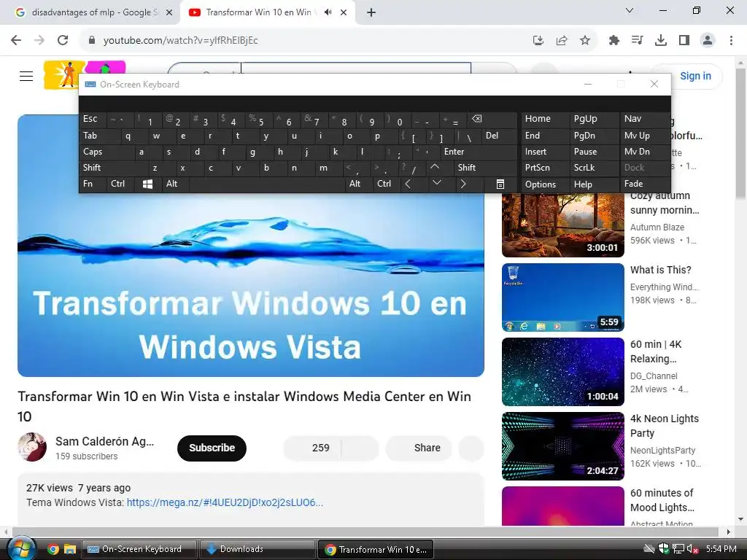Image resolution: width=747 pixels, height=560 pixels.
Task: Open the 'cozy autumn sunny morning' video thumbnail
Action: (562, 225)
